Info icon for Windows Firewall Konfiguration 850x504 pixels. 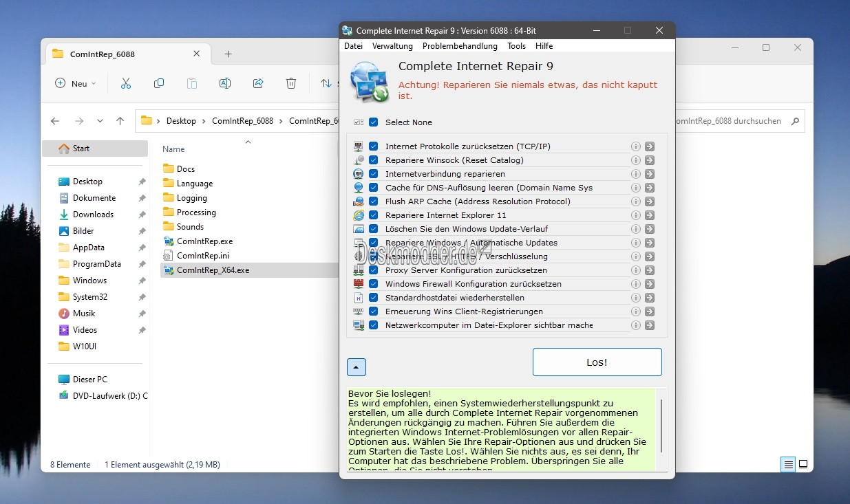636,284
